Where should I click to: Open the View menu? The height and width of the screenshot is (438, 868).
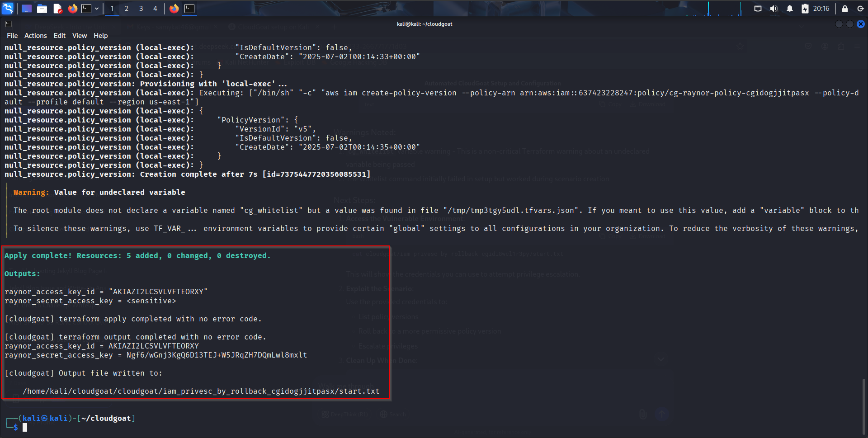[79, 36]
